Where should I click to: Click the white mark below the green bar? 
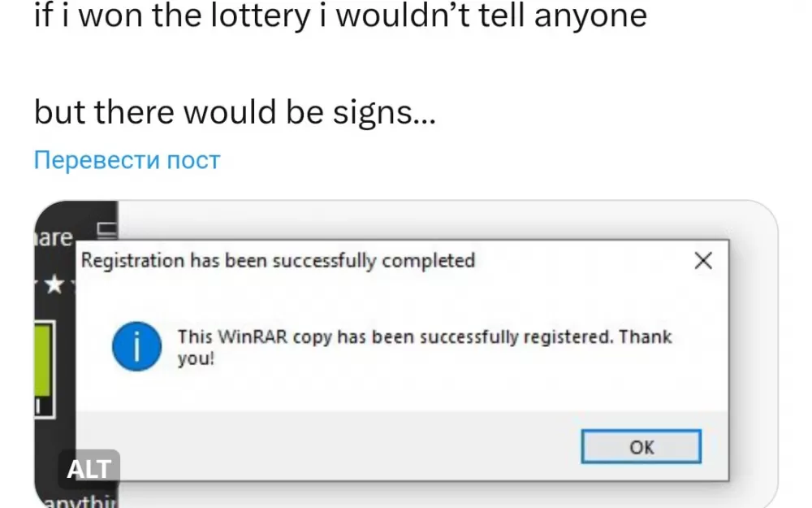38,406
